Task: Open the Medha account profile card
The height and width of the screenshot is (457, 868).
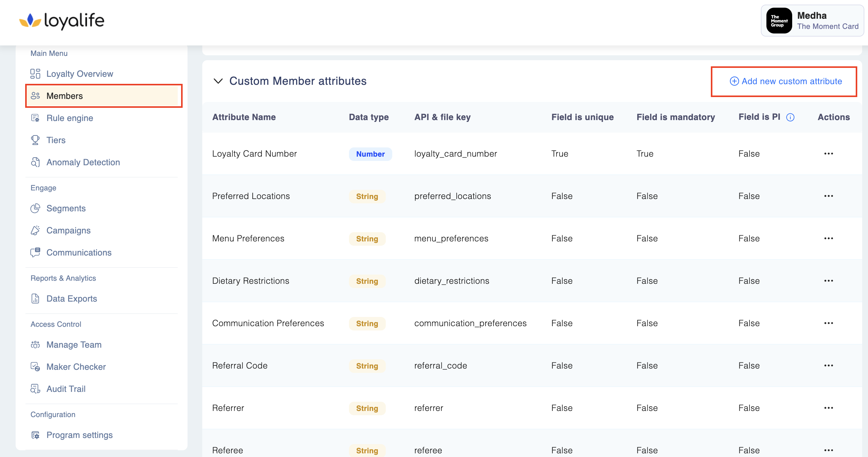Action: [x=812, y=21]
